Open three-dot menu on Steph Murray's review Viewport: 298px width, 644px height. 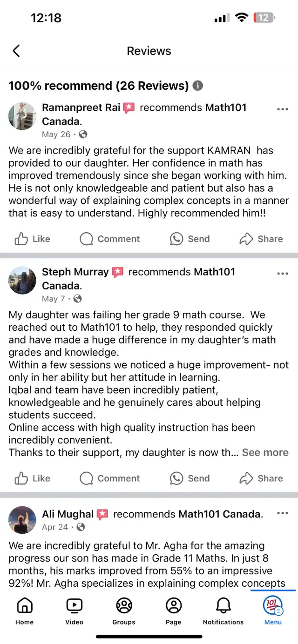(x=283, y=274)
